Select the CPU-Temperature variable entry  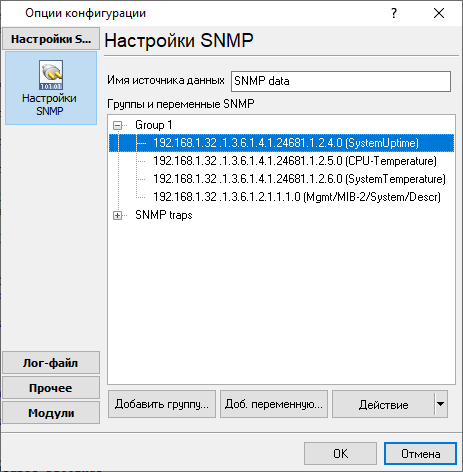coord(295,161)
